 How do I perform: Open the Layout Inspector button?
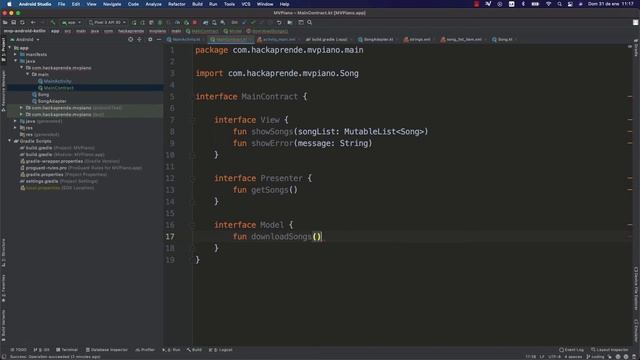coord(610,350)
